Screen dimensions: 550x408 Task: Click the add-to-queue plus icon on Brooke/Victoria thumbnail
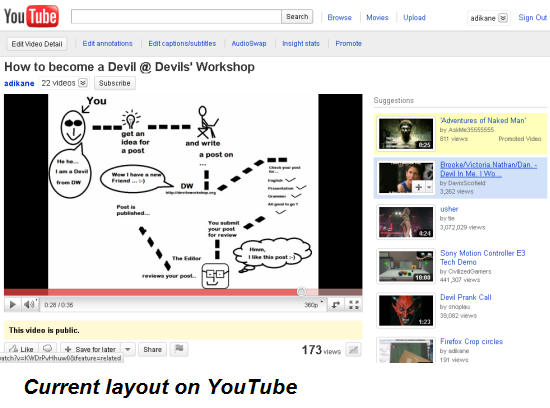tap(418, 187)
